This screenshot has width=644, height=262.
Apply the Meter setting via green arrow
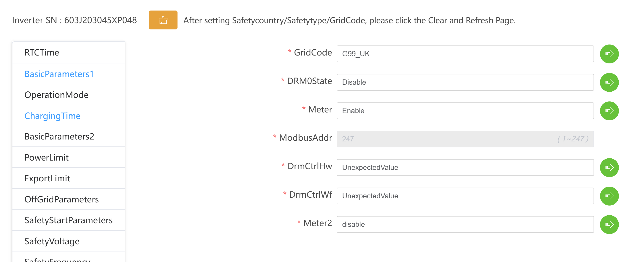coord(609,111)
